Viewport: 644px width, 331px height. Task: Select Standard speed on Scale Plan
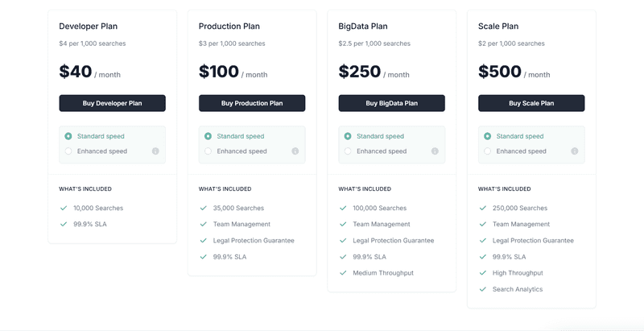pyautogui.click(x=487, y=136)
